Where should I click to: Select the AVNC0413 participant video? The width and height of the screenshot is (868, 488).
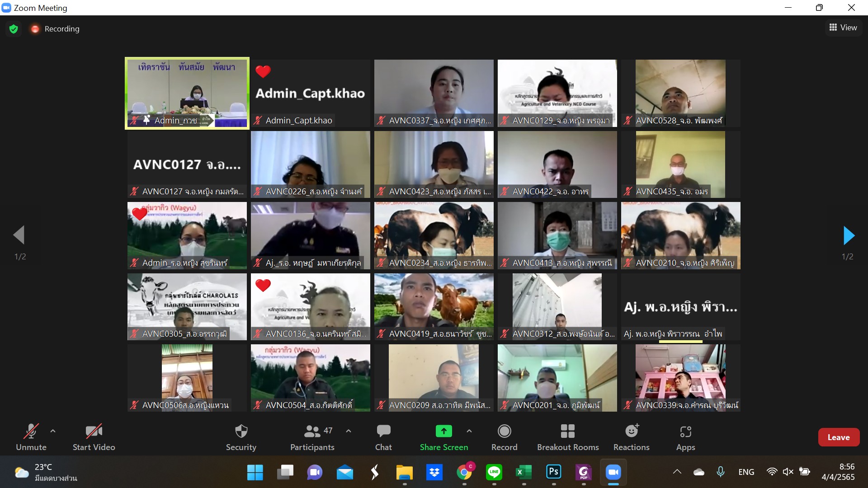pos(557,235)
